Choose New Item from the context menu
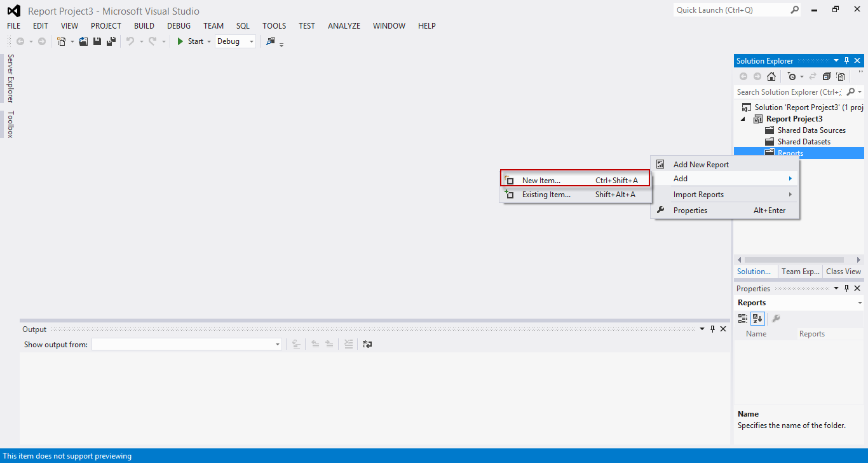This screenshot has width=868, height=463. (539, 180)
